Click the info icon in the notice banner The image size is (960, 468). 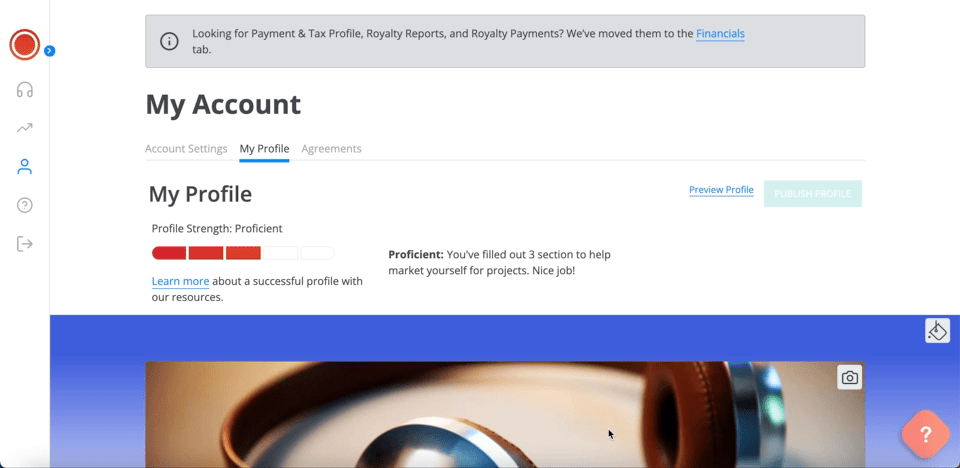pos(169,41)
